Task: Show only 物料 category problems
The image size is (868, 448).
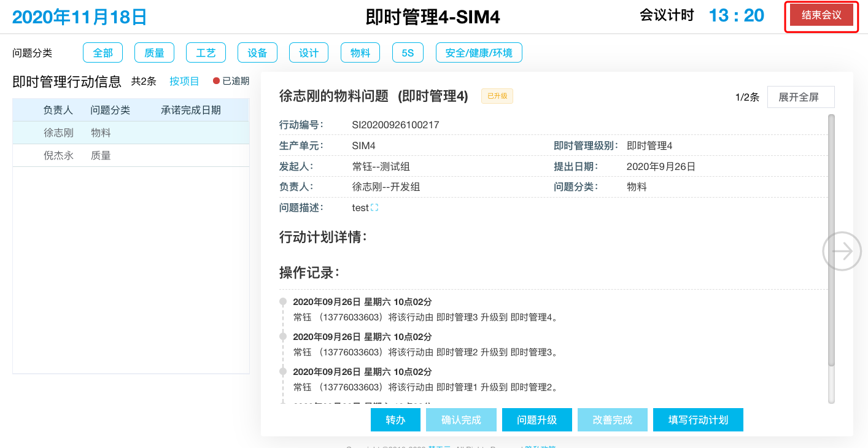Action: (360, 53)
